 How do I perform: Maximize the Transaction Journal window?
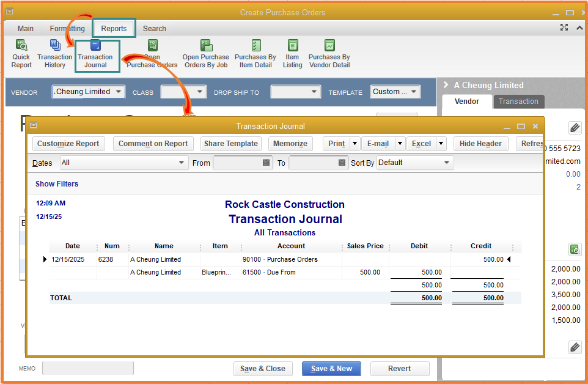coord(521,127)
